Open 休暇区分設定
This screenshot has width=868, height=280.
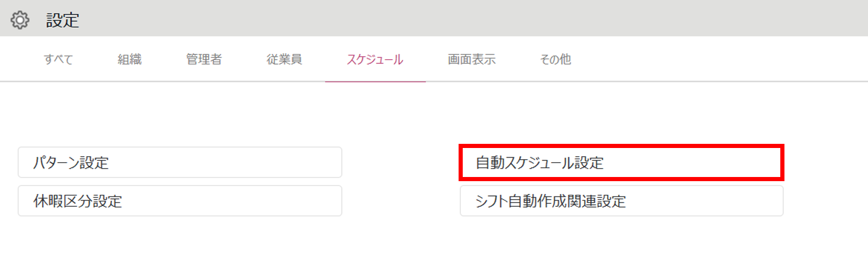[180, 201]
